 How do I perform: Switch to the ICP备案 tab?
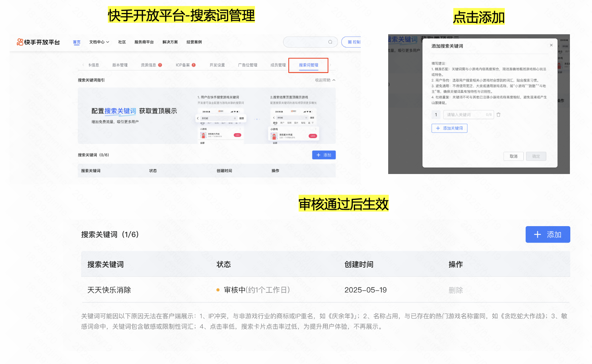point(183,65)
